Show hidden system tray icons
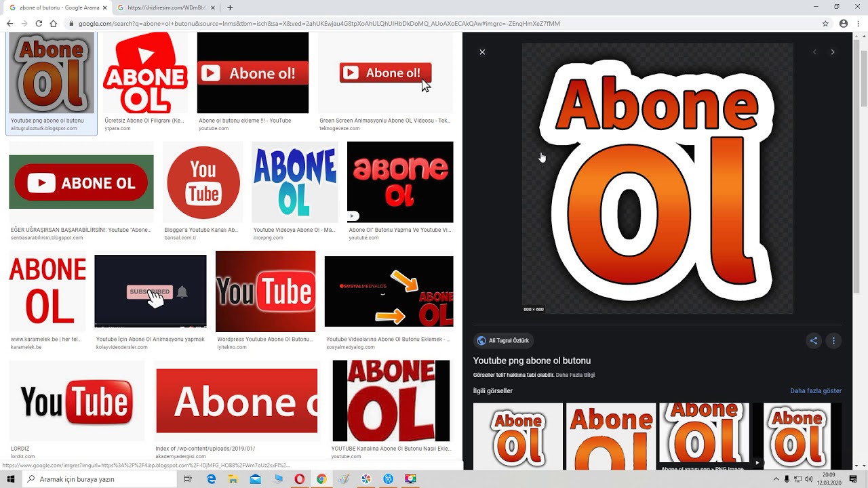Viewport: 868px width, 488px height. [x=776, y=479]
